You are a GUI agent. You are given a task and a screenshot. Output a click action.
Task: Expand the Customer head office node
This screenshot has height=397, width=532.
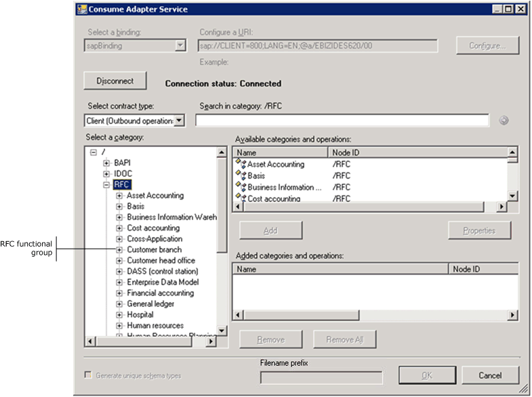click(x=119, y=261)
